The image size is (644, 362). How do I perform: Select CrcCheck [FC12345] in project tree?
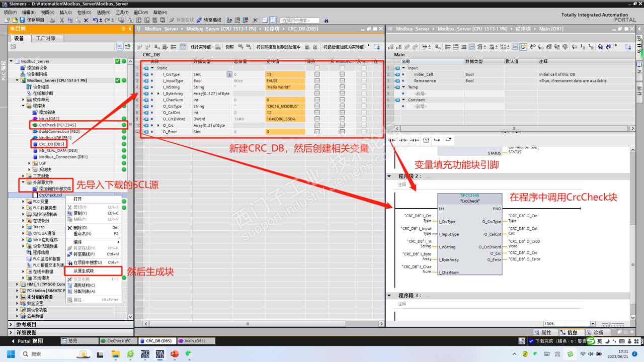pos(57,125)
